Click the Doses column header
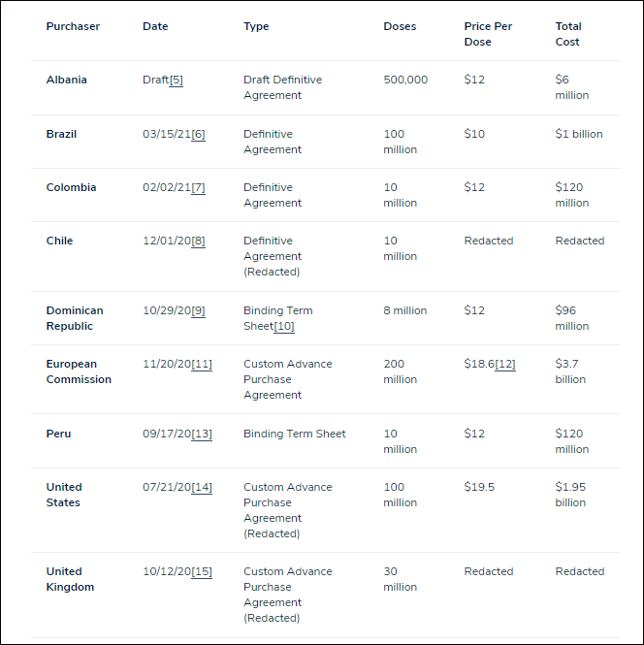The height and width of the screenshot is (645, 644). coord(400,26)
